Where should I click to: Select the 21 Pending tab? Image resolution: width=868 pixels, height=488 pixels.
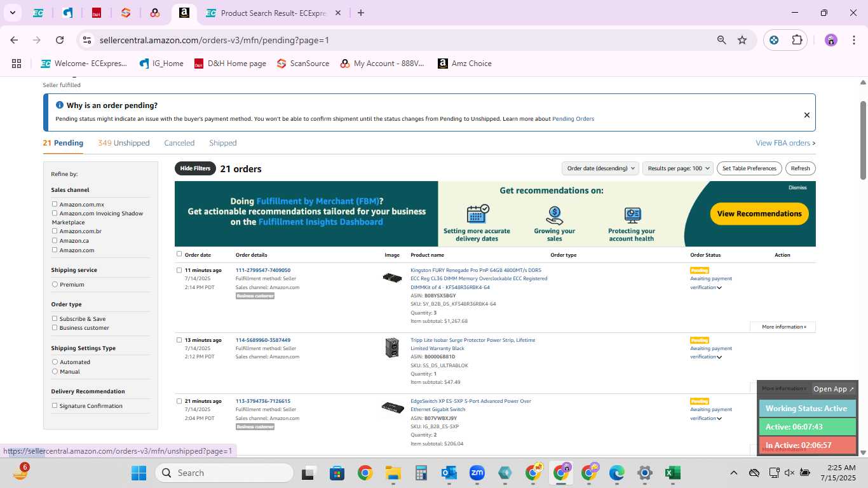coord(63,143)
